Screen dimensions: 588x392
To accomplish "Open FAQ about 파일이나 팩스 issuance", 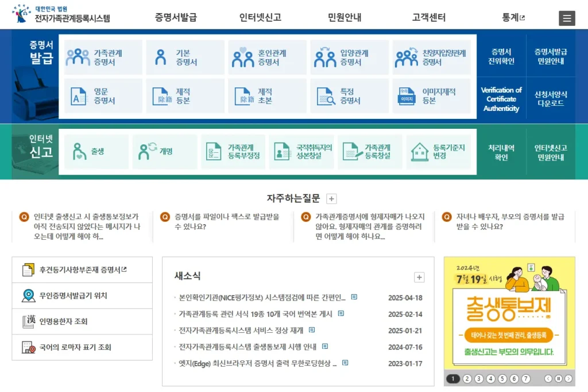I will click(x=227, y=221).
